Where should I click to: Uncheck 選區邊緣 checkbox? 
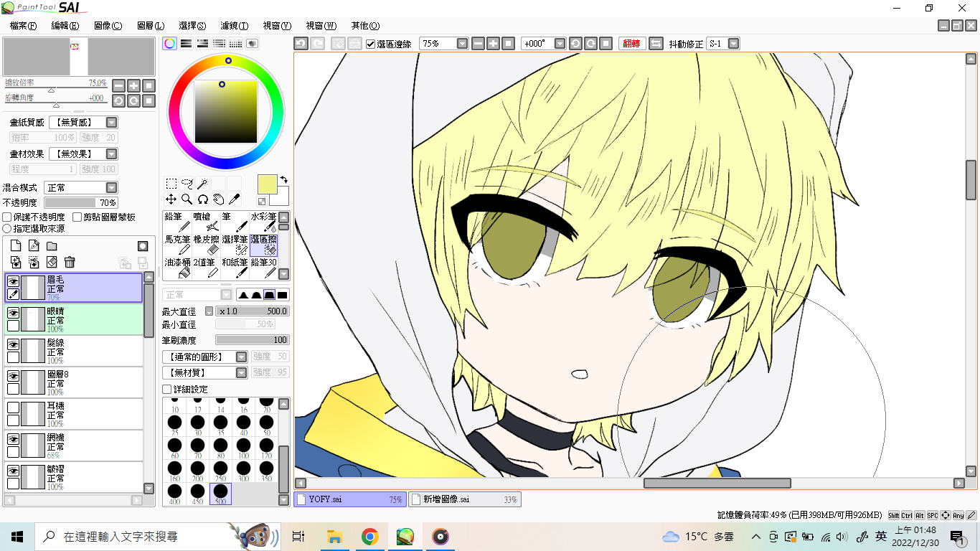pyautogui.click(x=371, y=44)
